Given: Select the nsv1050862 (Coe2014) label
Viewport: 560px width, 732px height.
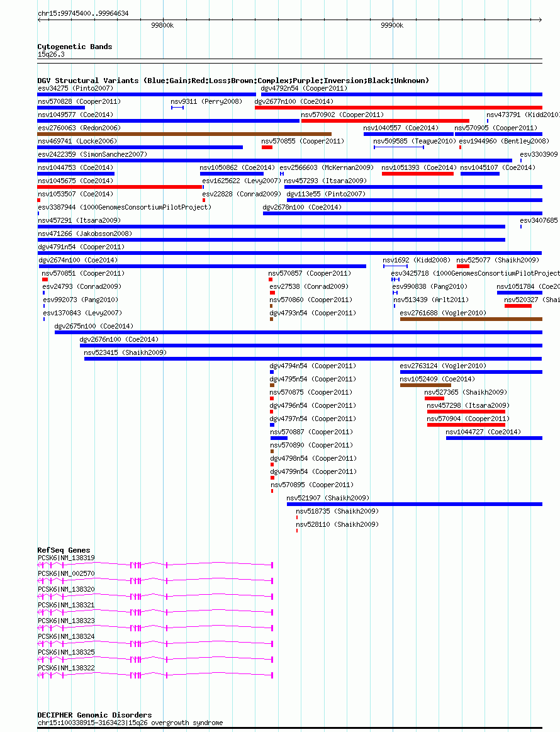Looking at the screenshot, I should click(x=237, y=167).
